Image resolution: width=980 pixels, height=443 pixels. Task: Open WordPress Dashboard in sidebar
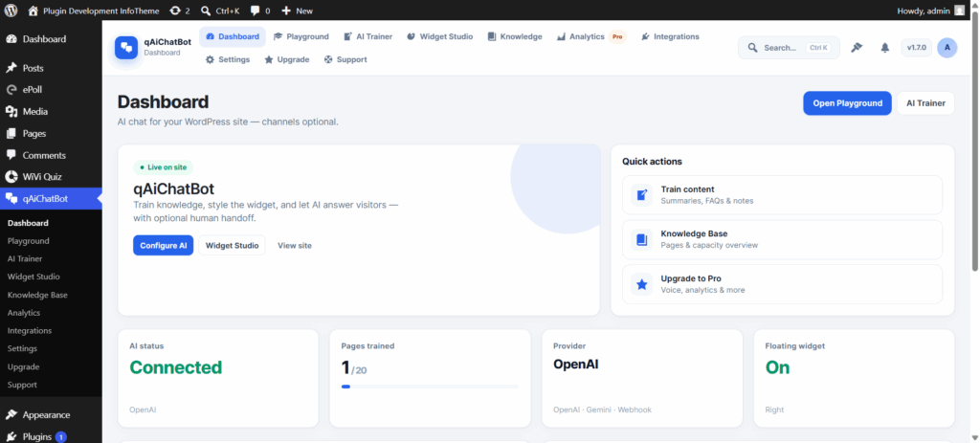click(51, 38)
